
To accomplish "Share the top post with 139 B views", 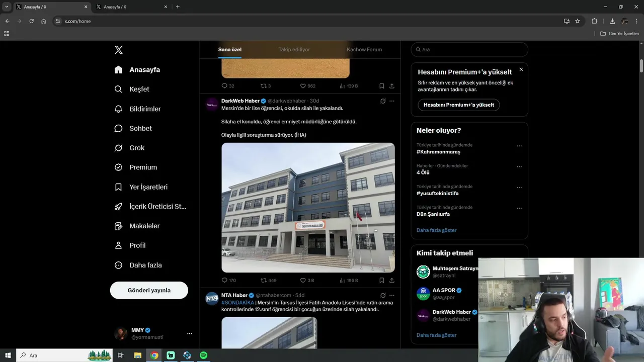I will click(x=392, y=86).
